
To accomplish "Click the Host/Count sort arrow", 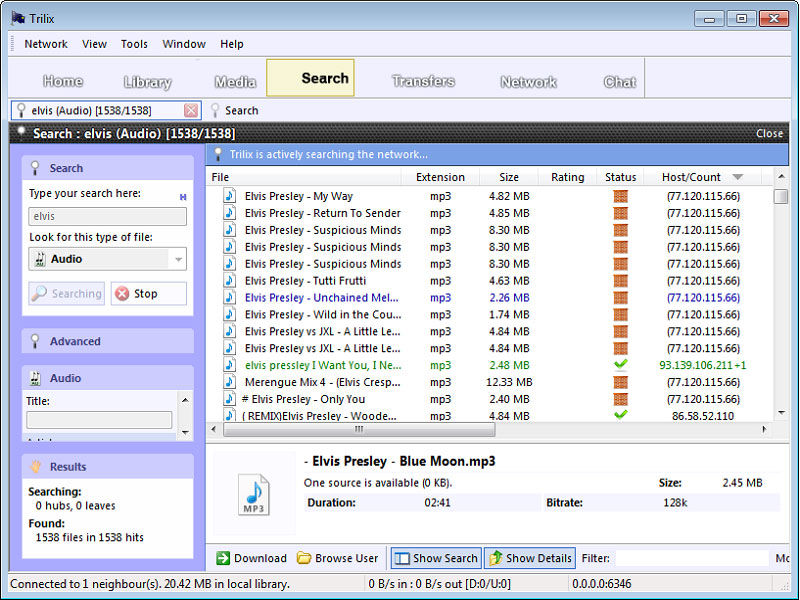I will 737,177.
